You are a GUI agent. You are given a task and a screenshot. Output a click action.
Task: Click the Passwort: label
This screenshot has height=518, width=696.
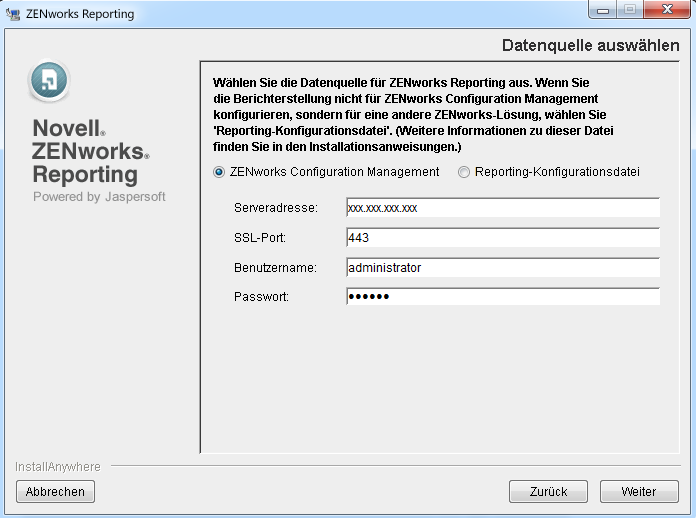[261, 297]
